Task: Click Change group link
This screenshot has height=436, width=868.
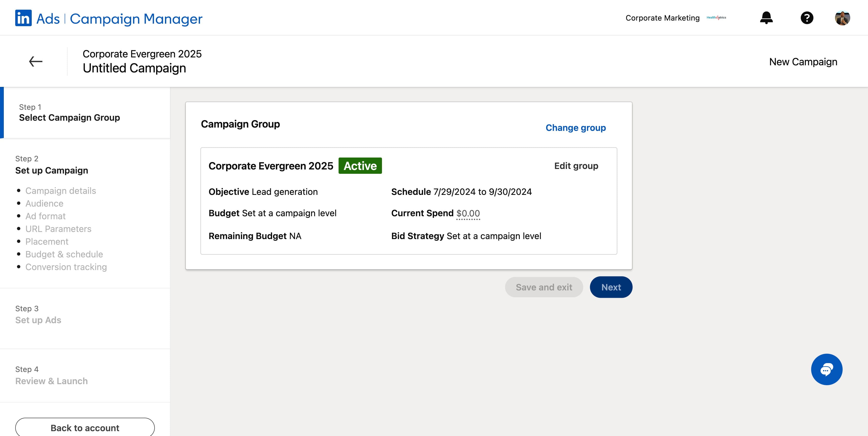Action: coord(576,128)
